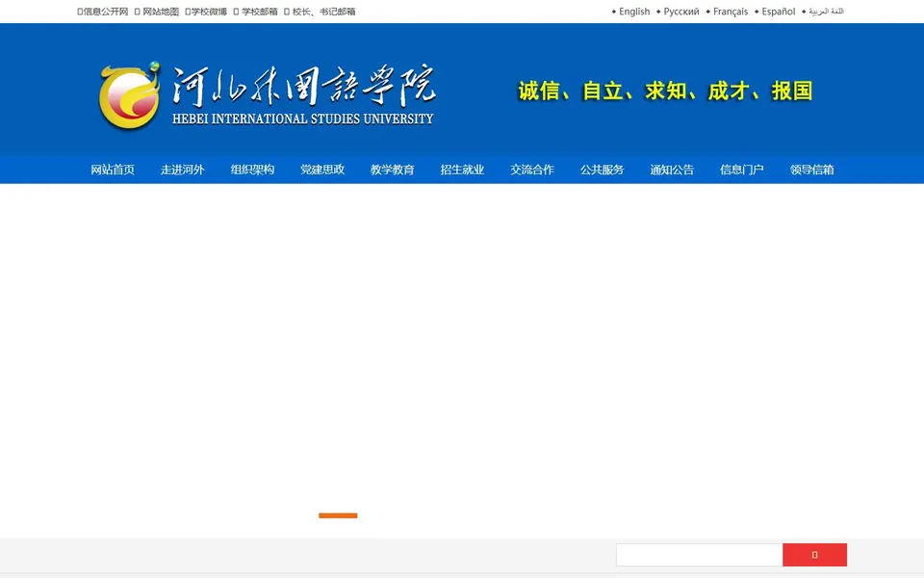The height and width of the screenshot is (578, 924).
Task: Open the 组织架构 menu
Action: click(253, 170)
